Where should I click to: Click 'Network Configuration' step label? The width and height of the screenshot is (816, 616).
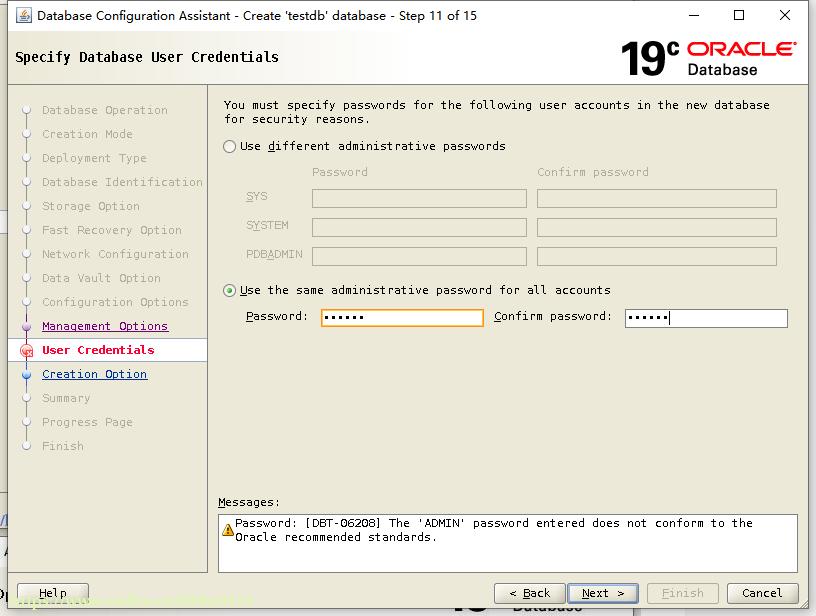[116, 254]
